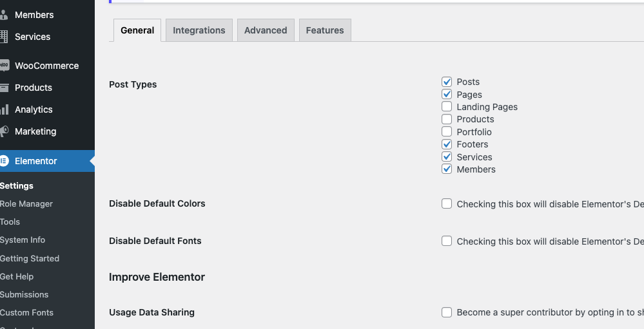
Task: Click the Products box icon
Action: pyautogui.click(x=4, y=88)
